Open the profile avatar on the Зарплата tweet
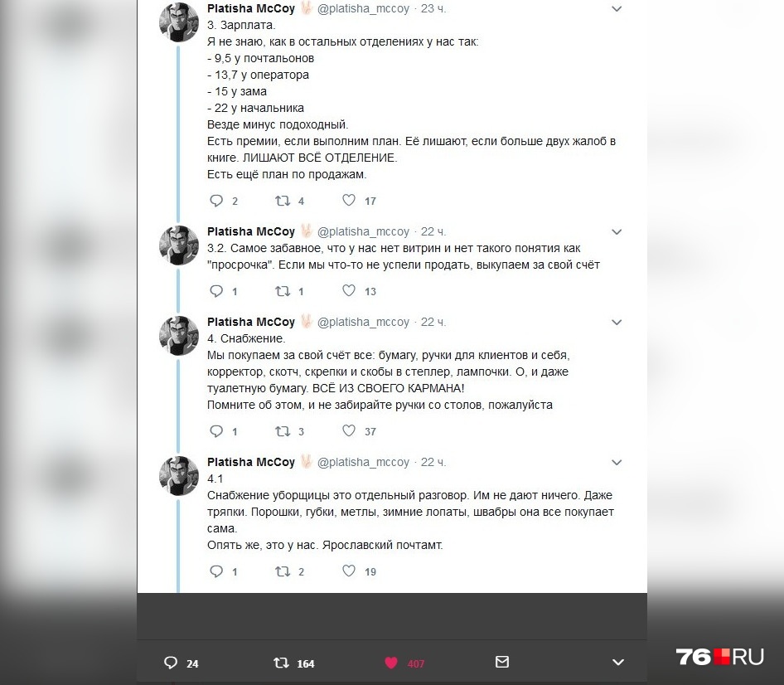The width and height of the screenshot is (784, 685). [179, 22]
